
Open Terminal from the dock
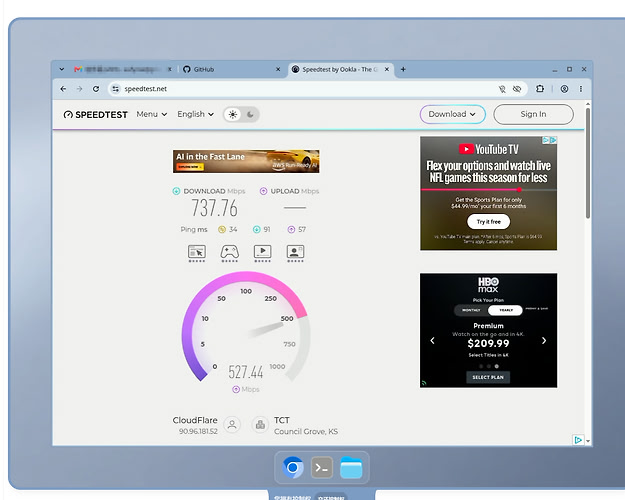point(322,467)
